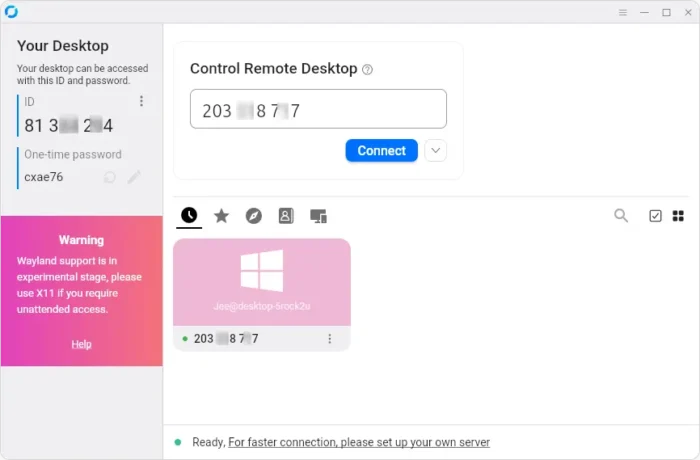700x460 pixels.
Task: Open the peer card three-dot menu
Action: tap(329, 339)
